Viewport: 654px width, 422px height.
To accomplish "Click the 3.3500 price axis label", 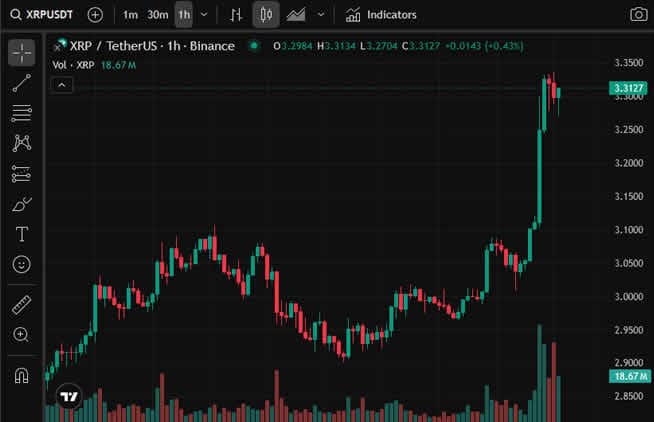I will [629, 63].
